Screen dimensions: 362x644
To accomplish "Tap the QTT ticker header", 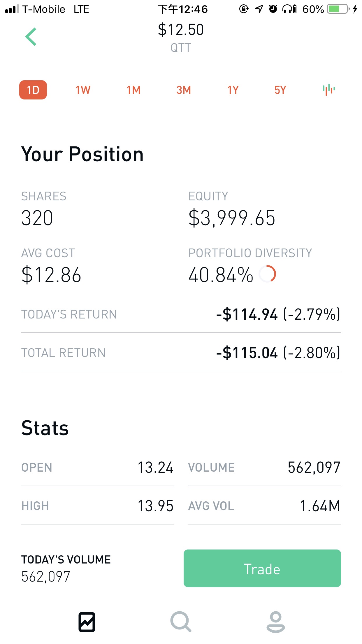I will (x=181, y=48).
